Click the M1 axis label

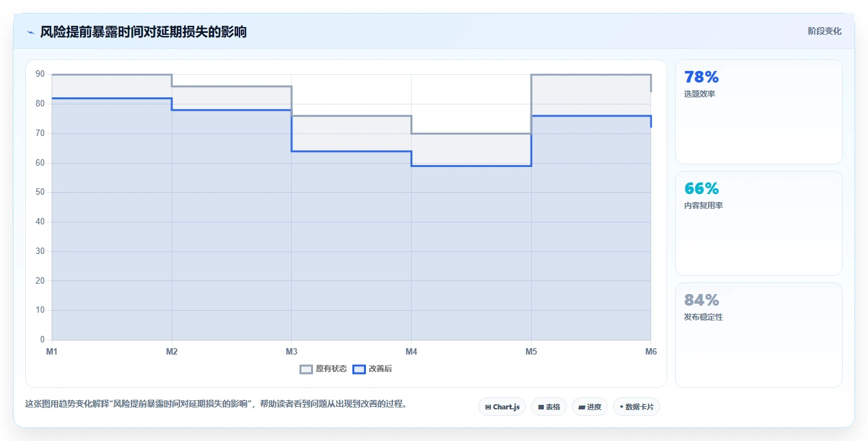tap(52, 351)
